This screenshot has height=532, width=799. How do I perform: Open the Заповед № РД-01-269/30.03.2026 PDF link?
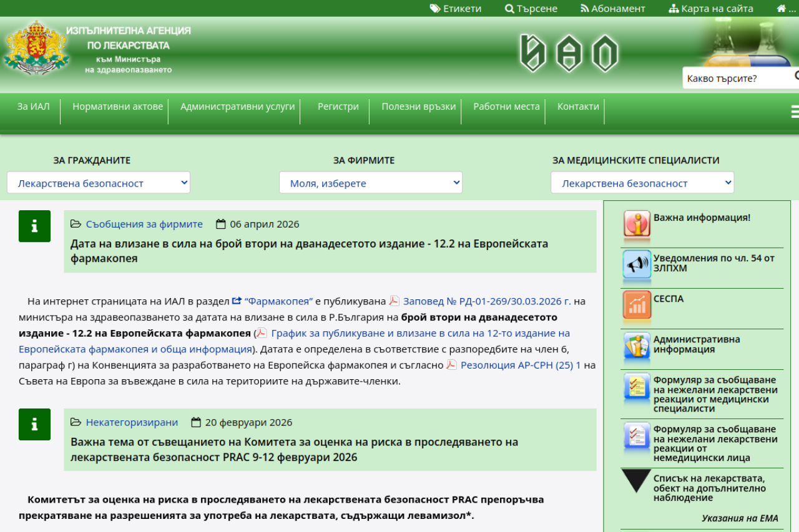coord(486,301)
